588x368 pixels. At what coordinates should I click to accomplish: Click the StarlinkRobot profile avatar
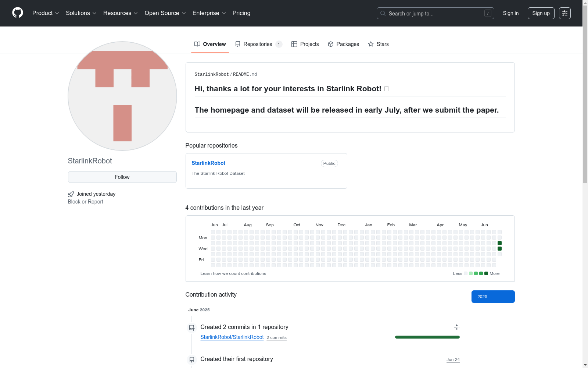[122, 96]
